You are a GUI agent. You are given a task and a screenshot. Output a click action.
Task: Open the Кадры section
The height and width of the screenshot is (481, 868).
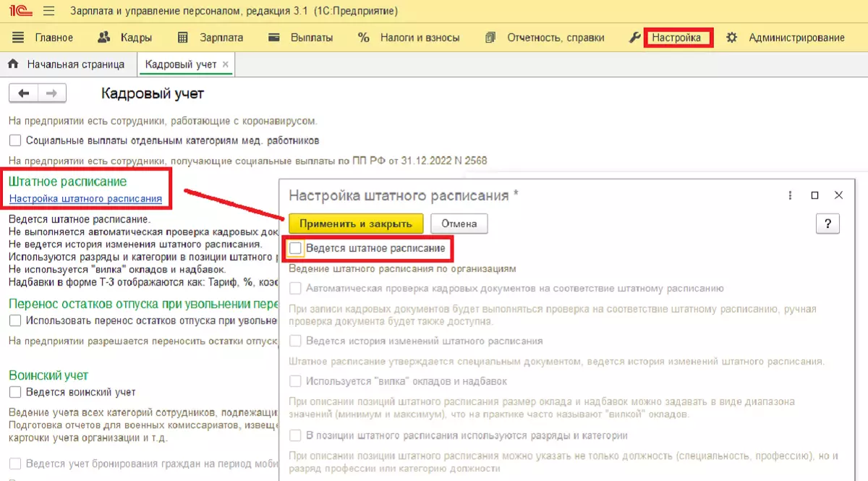point(124,38)
